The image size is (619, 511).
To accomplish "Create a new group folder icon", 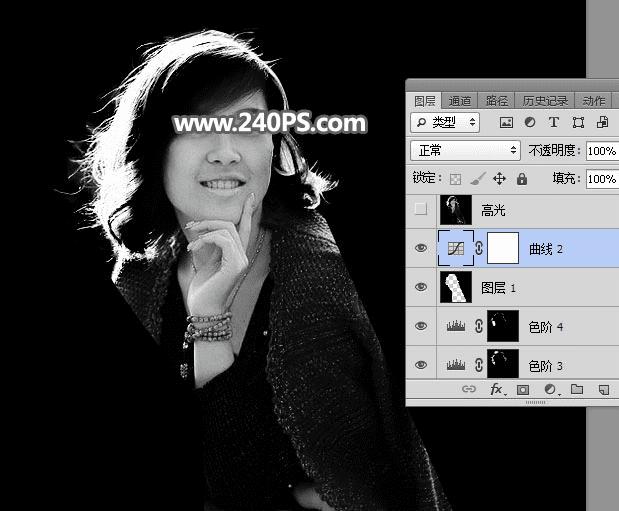I will [x=577, y=389].
